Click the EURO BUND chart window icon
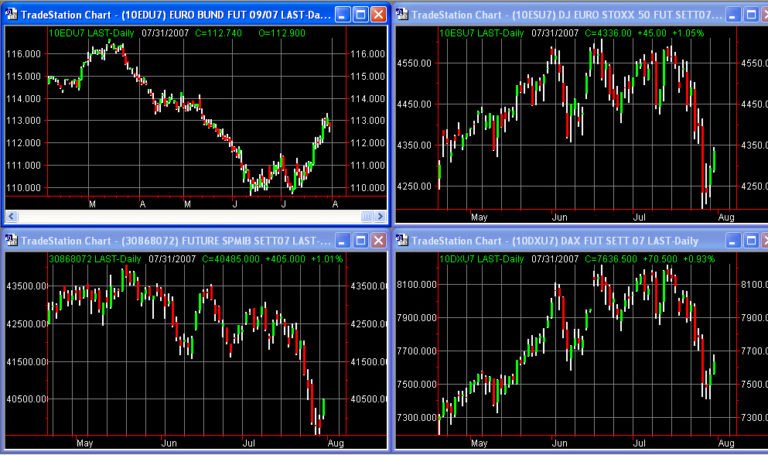 tap(11, 14)
